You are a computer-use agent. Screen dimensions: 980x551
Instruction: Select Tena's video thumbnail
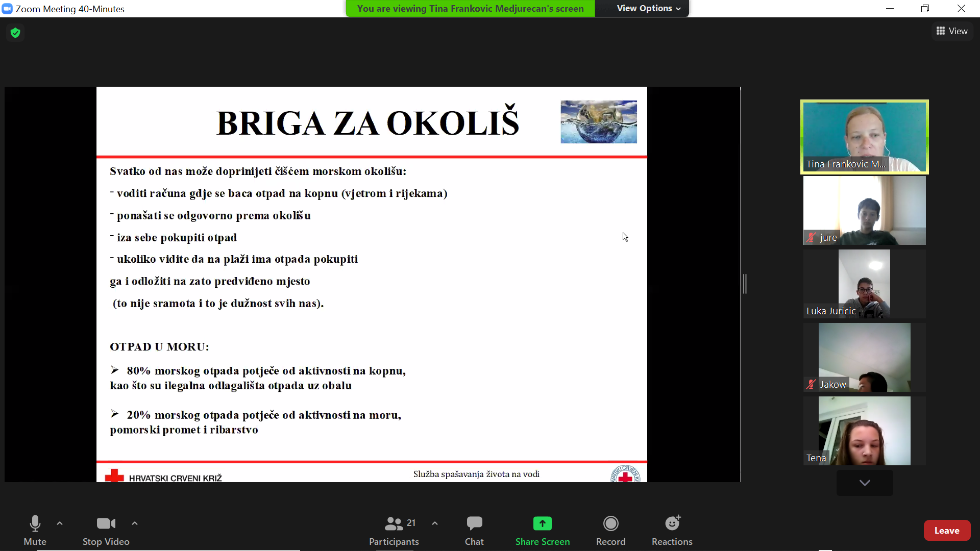coord(865,431)
